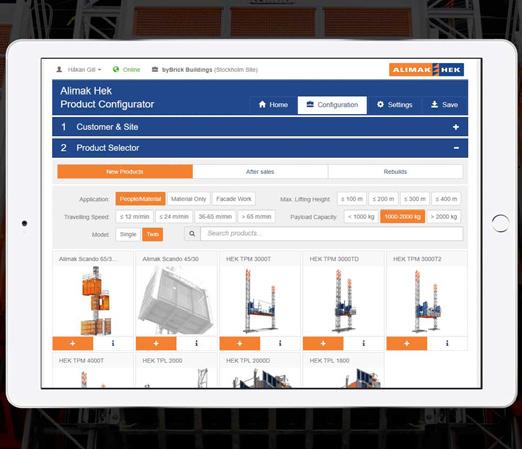Select travelling speed > 65 m/min
Viewport: 522px width, 449px height.
point(256,217)
